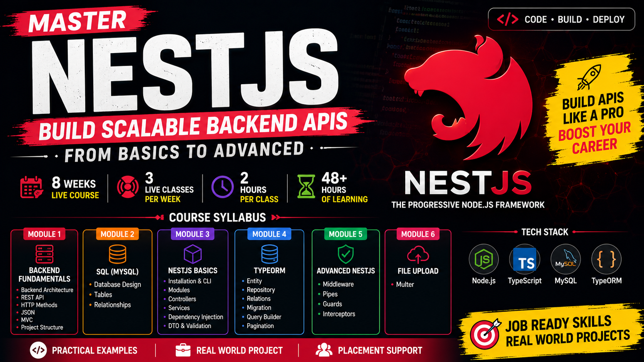Click the red calendar icon by 8 WEEKS
Image resolution: width=644 pixels, height=362 pixels.
[x=31, y=187]
